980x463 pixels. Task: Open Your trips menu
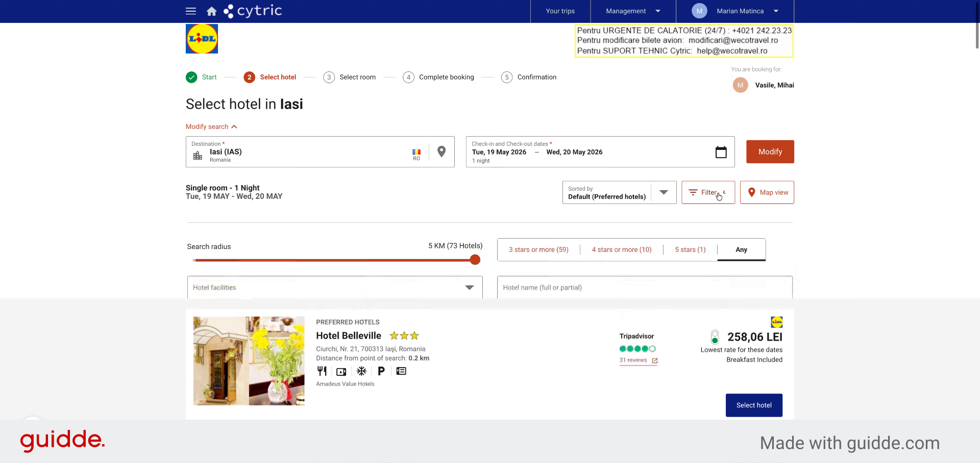point(560,11)
